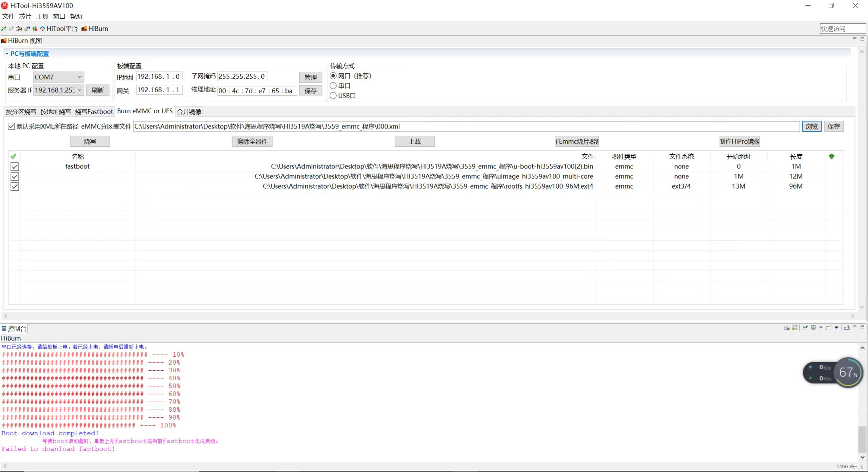Click the 擦除全器件 erase button
The height and width of the screenshot is (472, 868).
point(252,141)
